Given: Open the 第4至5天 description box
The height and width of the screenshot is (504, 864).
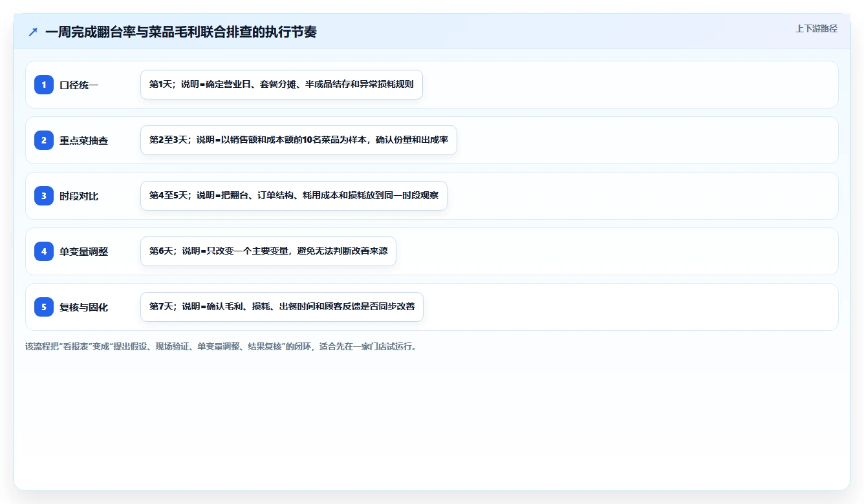Looking at the screenshot, I should 294,196.
